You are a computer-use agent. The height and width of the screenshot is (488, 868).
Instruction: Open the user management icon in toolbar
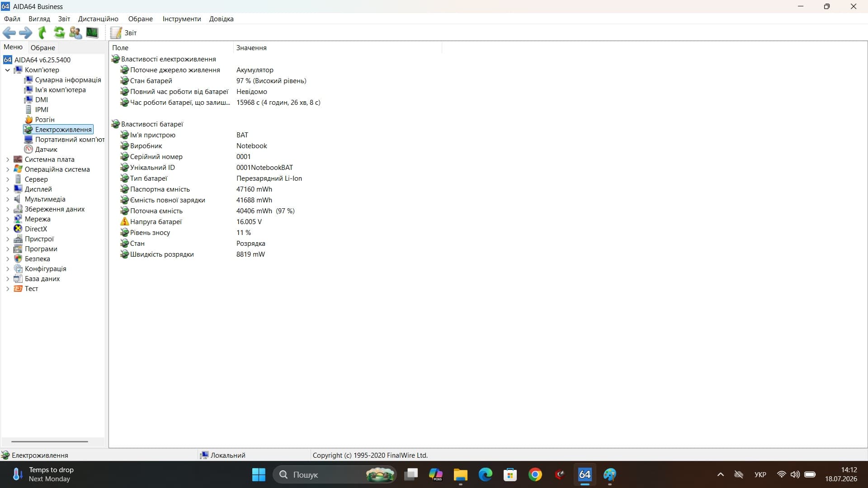click(x=75, y=33)
